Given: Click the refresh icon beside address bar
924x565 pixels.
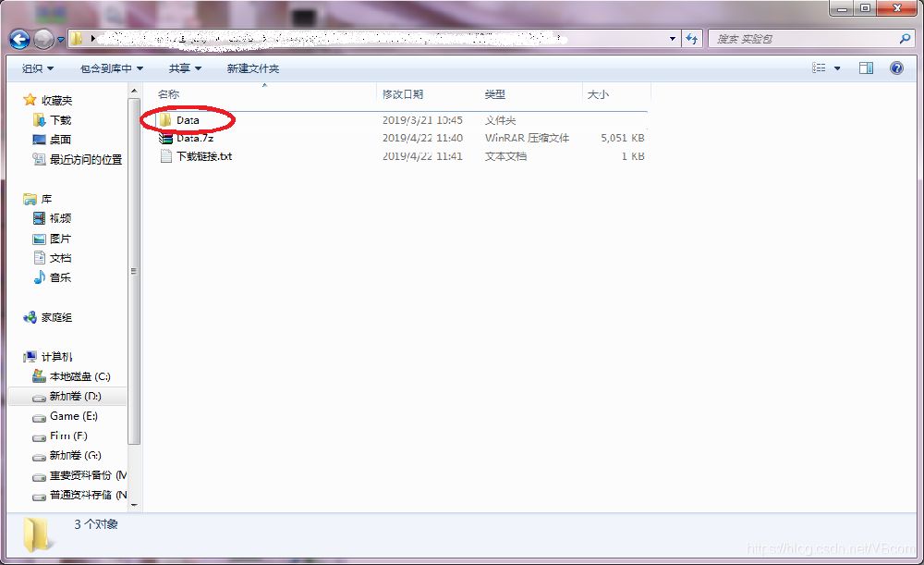Looking at the screenshot, I should [x=693, y=39].
